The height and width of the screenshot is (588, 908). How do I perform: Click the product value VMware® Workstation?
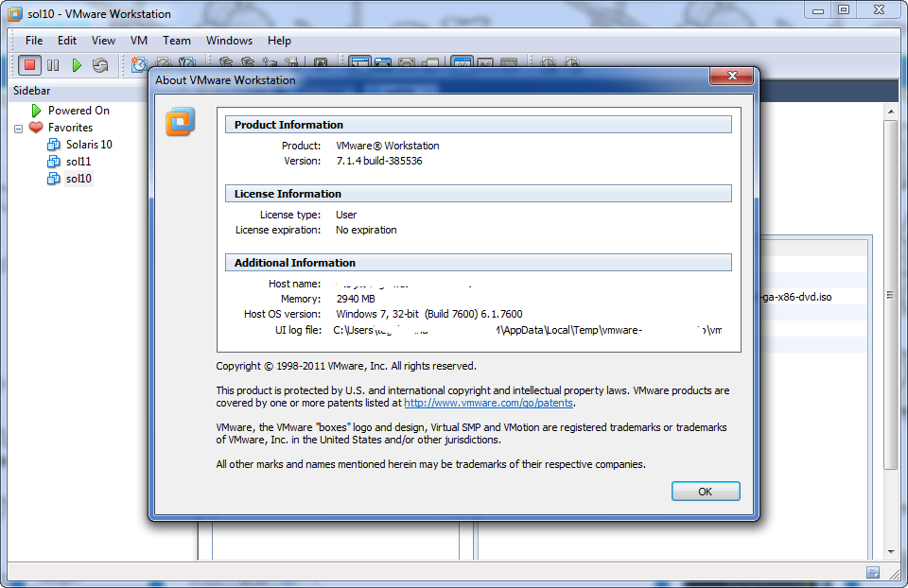pyautogui.click(x=388, y=146)
